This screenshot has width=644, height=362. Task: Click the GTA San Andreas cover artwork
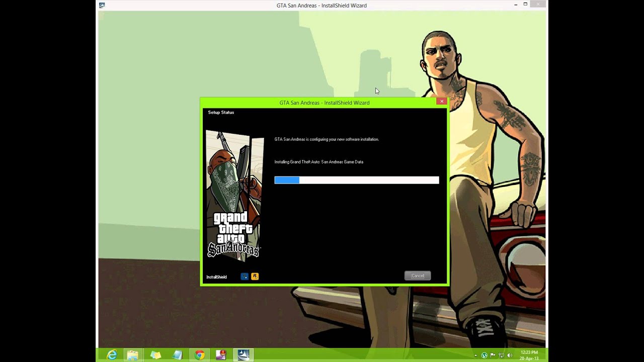click(x=234, y=196)
